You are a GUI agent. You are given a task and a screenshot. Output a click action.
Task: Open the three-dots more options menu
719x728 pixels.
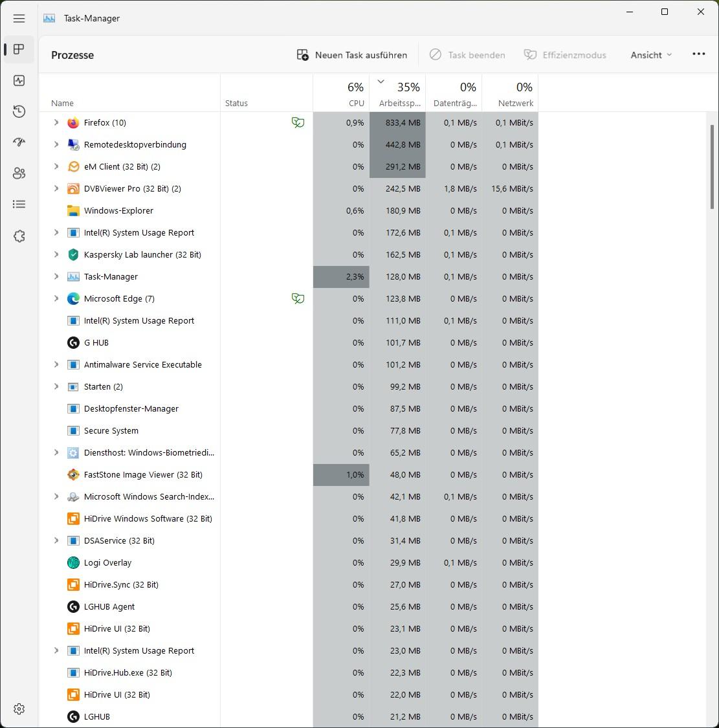click(698, 54)
